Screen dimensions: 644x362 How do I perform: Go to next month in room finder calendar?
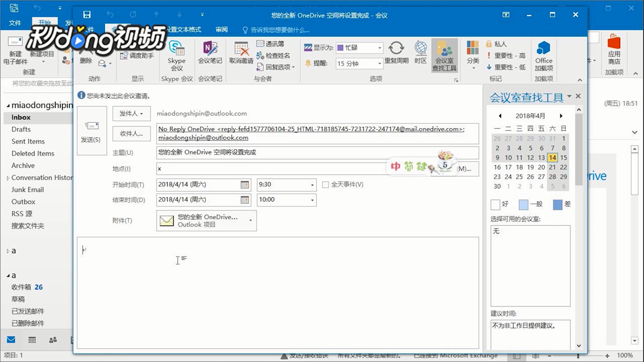click(x=561, y=116)
